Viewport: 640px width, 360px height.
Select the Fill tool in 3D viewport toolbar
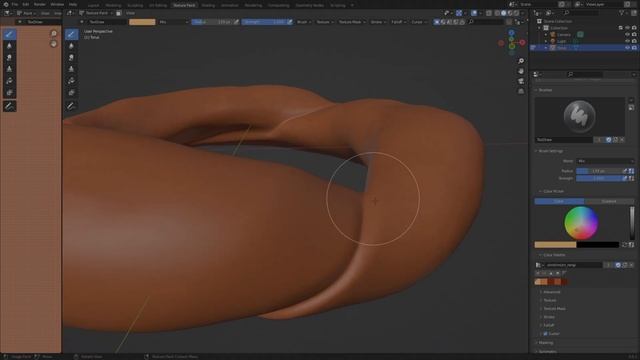71,81
